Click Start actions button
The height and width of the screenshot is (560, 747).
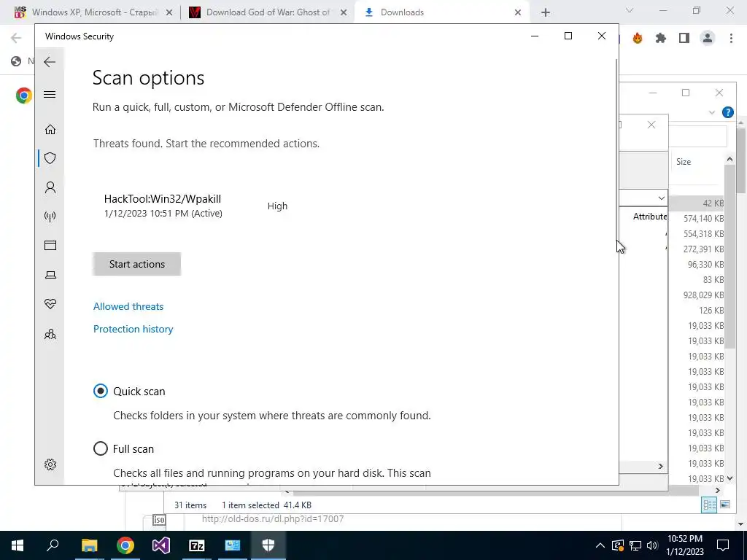pyautogui.click(x=136, y=264)
